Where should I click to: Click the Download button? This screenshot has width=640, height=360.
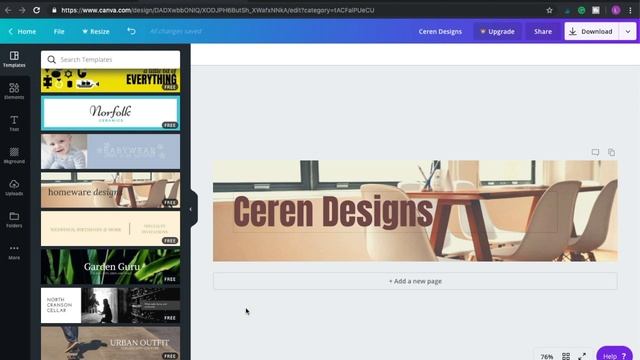click(x=591, y=31)
